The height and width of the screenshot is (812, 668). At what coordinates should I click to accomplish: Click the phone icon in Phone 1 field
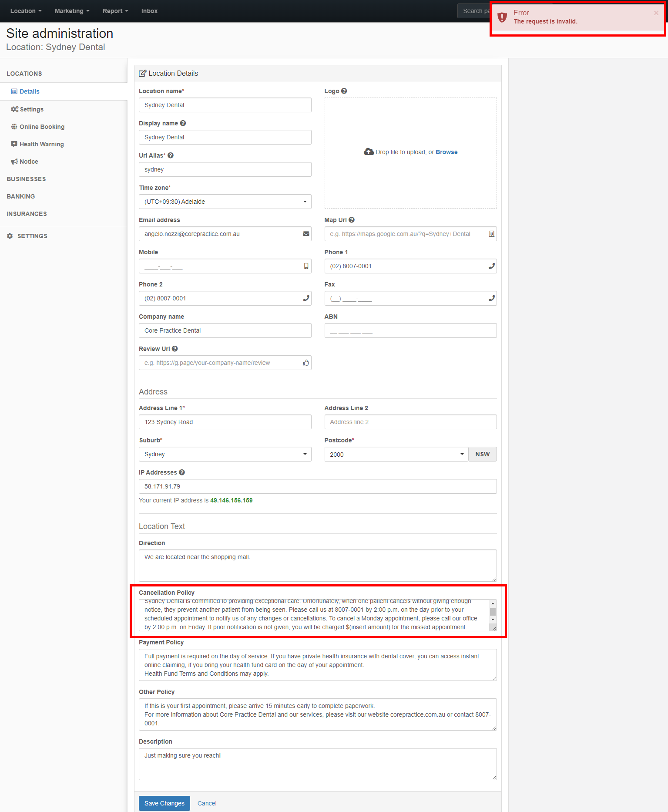[491, 266]
